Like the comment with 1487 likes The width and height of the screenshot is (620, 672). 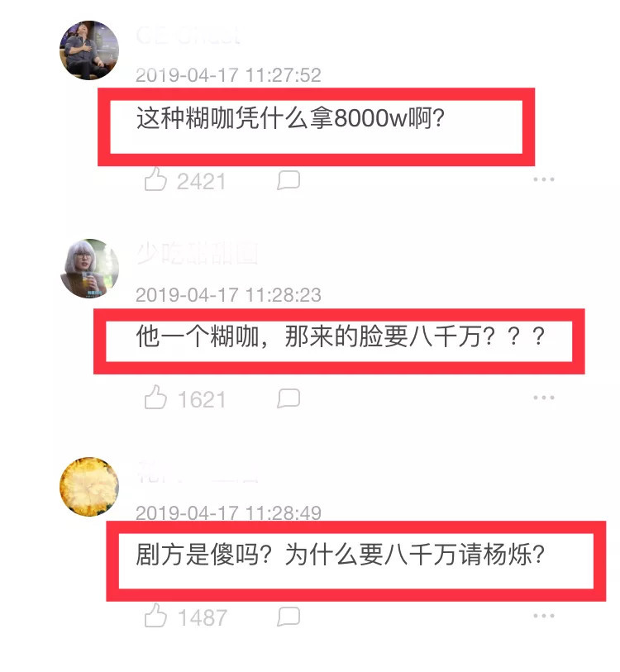tap(155, 615)
